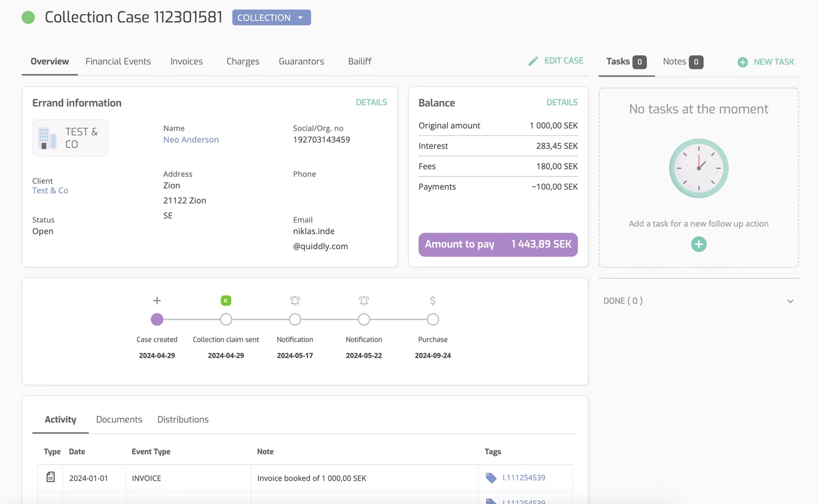The image size is (819, 504).
Task: Click the EDIT CASE button
Action: (x=556, y=61)
